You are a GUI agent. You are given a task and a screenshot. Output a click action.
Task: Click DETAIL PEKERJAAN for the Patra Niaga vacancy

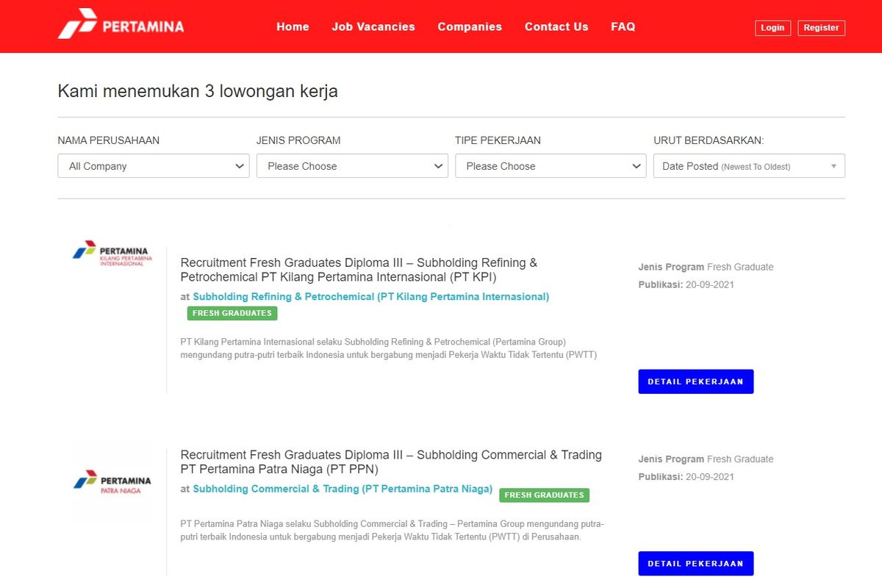pos(695,563)
